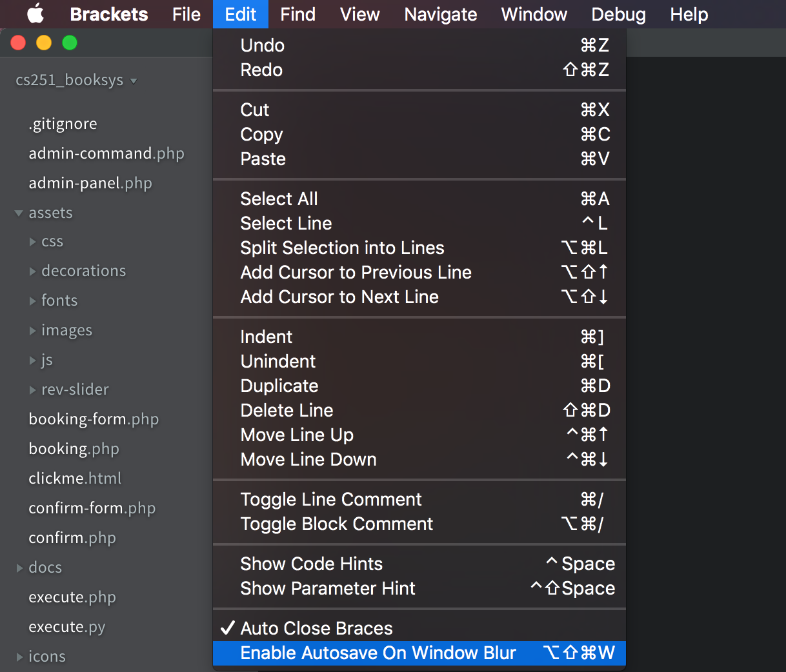
Task: Open the Navigate menu
Action: pos(440,14)
